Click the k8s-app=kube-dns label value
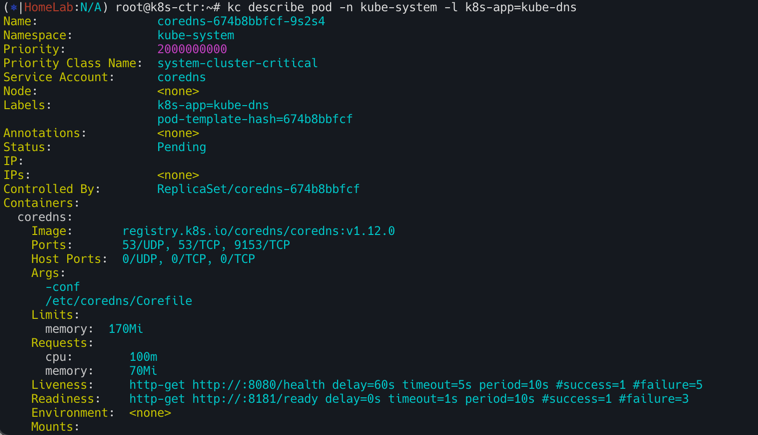 point(212,105)
